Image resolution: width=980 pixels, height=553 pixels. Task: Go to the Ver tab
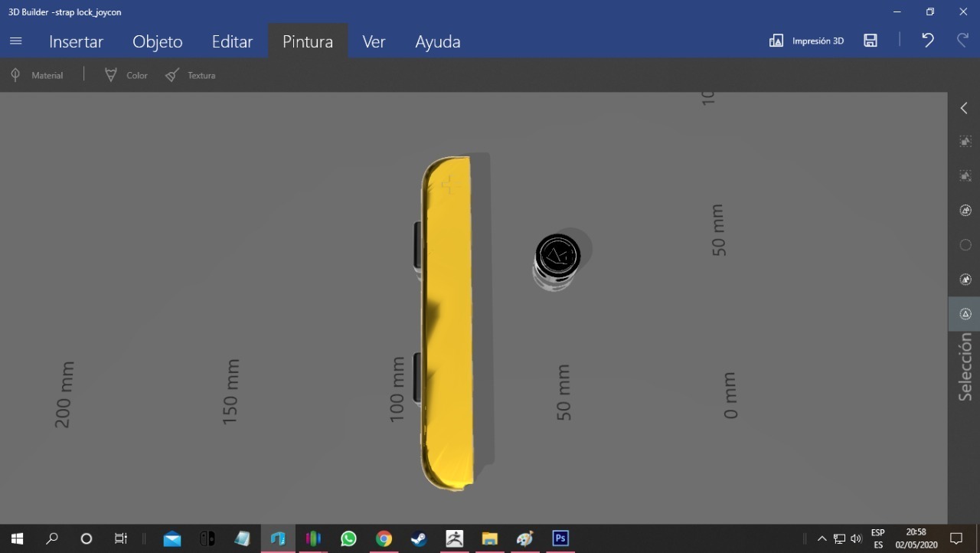374,41
